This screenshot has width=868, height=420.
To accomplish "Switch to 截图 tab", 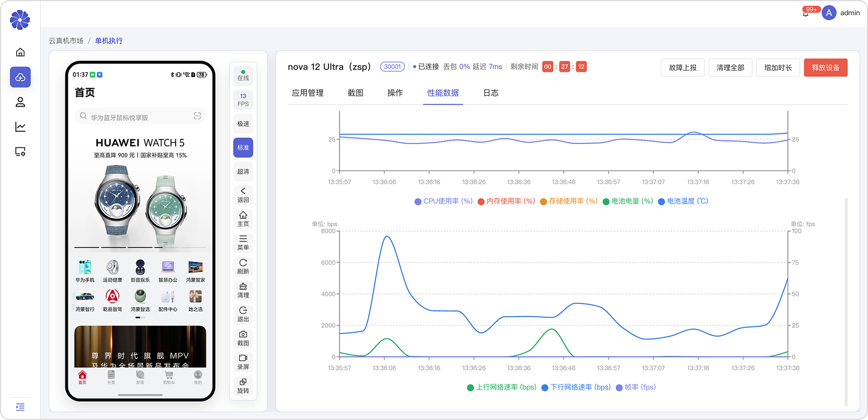I will tap(355, 93).
